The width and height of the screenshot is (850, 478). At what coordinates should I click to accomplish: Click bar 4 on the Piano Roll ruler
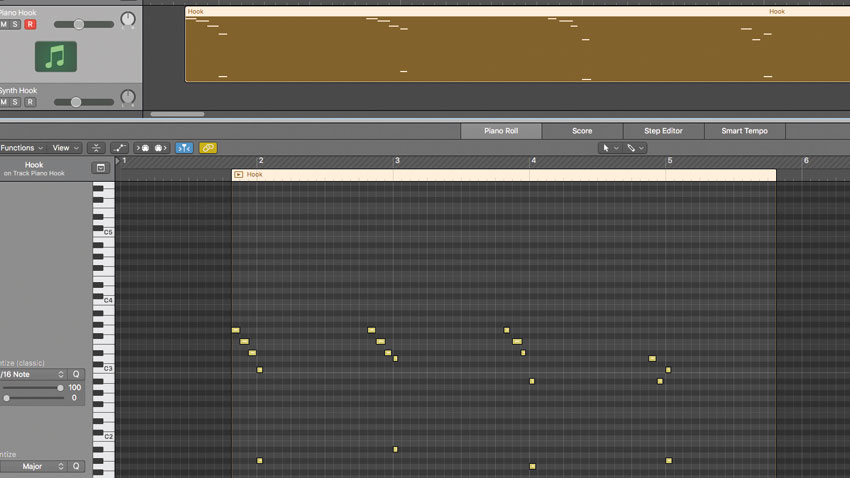(533, 161)
